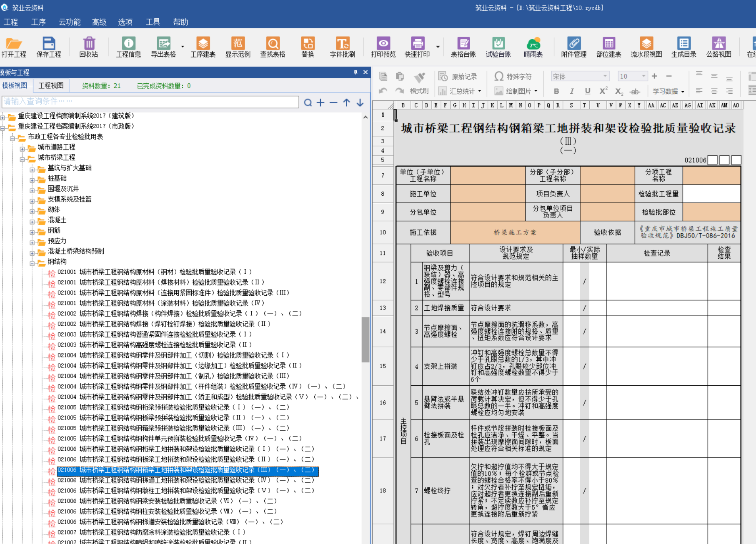Open 表格台账 ledger

coord(463,47)
